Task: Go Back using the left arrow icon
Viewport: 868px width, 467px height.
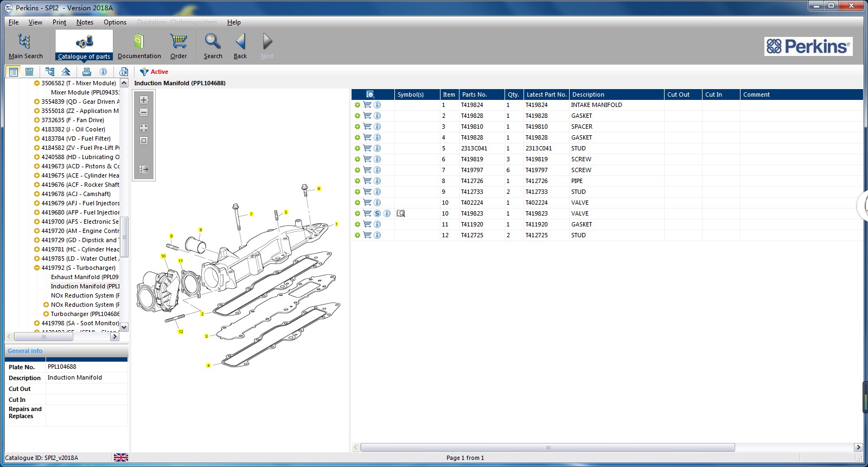Action: click(x=240, y=41)
